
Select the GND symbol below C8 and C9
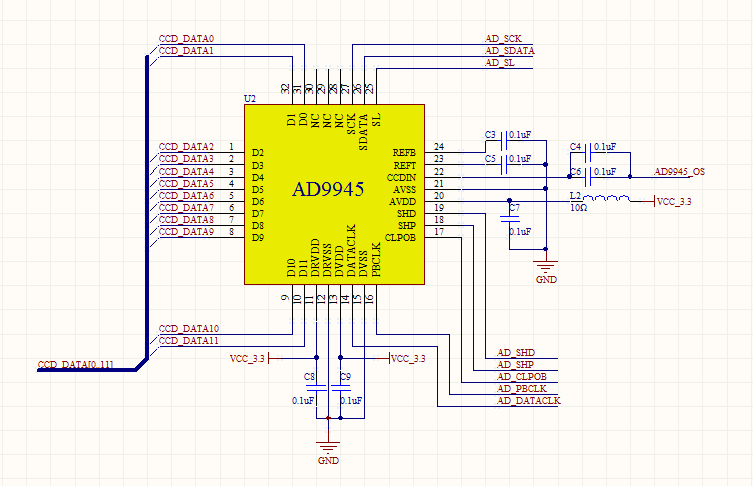click(x=328, y=448)
